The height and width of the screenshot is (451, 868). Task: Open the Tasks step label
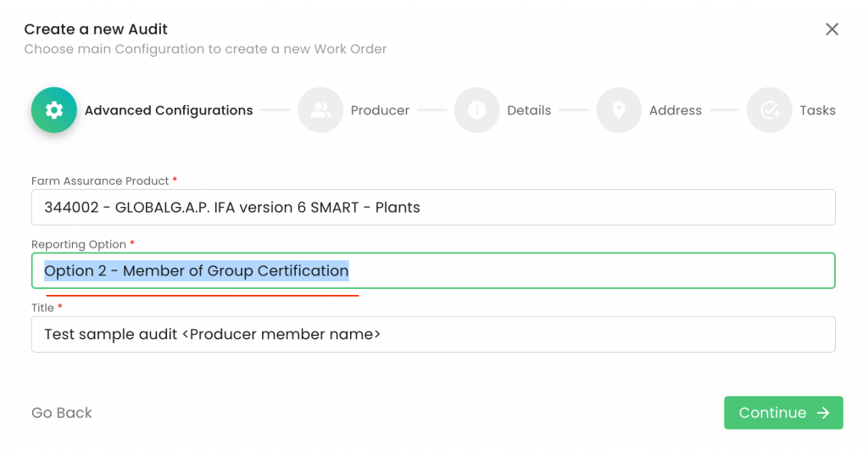pos(817,110)
